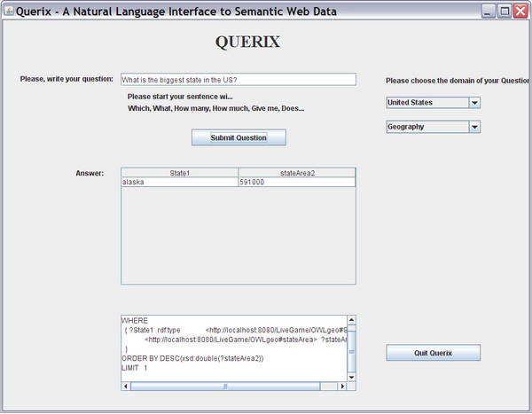Select the 591000 cell in the answer table
This screenshot has height=414, width=532.
click(x=296, y=182)
